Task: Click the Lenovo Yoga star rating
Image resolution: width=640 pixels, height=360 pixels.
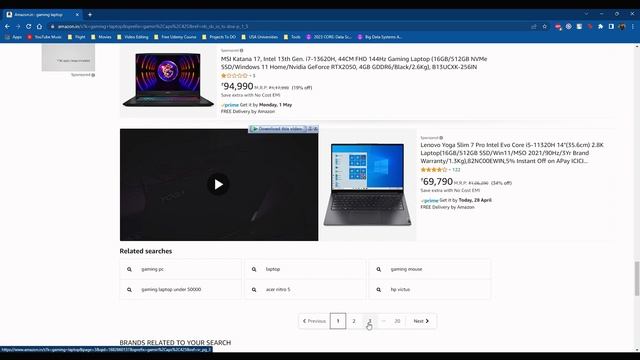Action: 434,169
